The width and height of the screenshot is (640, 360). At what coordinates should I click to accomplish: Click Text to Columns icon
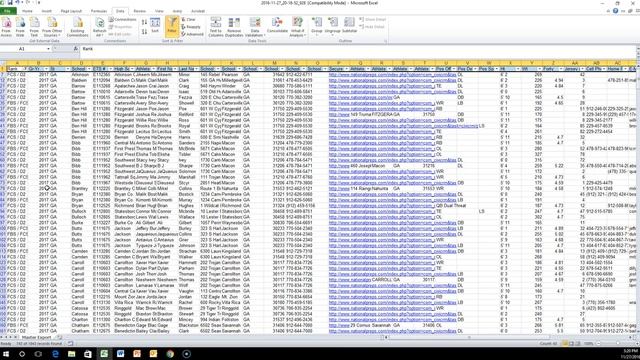point(216,27)
